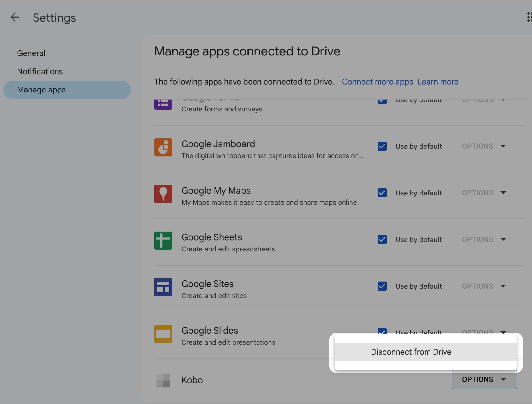Open the back arrow navigation button
Screen dimensions: 532x404
point(15,17)
